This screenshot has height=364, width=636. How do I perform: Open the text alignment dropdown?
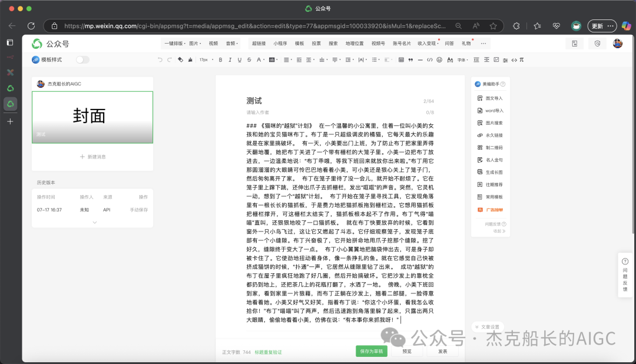click(x=287, y=59)
